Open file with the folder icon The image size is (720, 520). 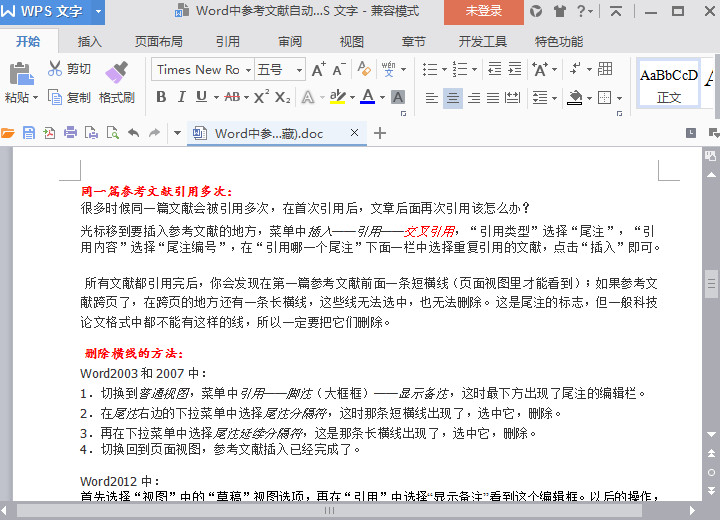8,133
